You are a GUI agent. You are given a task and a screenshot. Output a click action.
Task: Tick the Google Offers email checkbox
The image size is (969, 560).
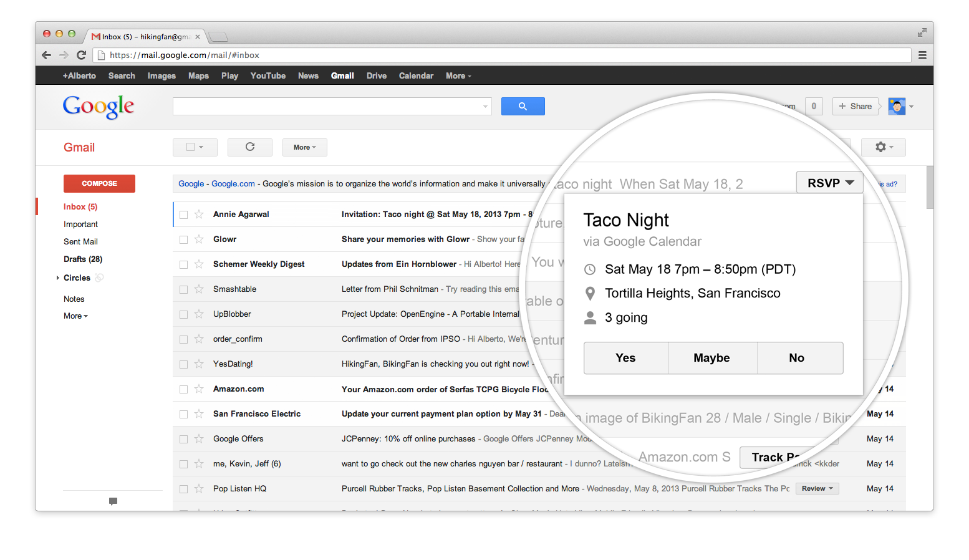pyautogui.click(x=183, y=439)
